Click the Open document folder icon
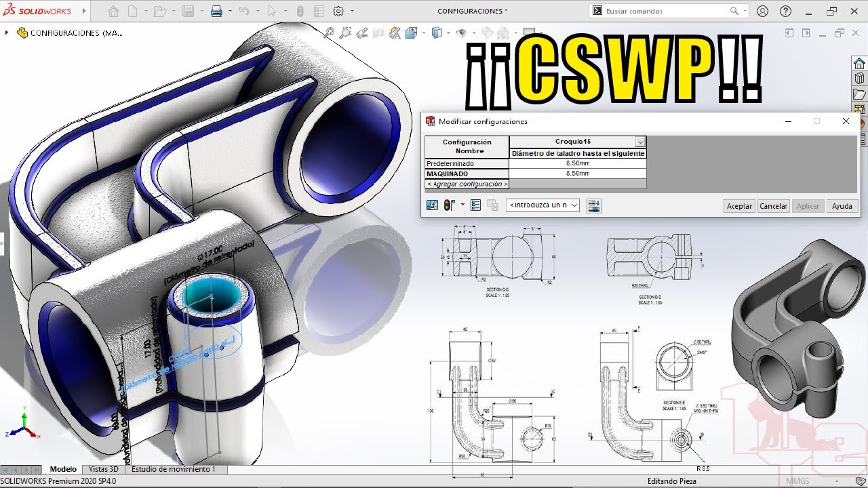 click(x=159, y=11)
